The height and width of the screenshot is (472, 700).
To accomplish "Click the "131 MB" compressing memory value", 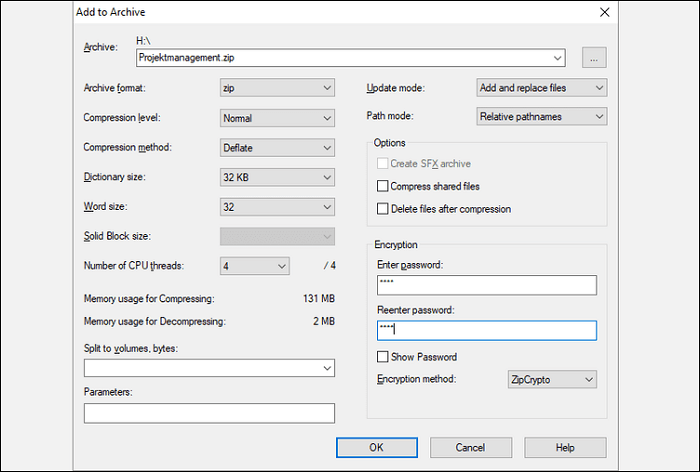I will tap(319, 298).
